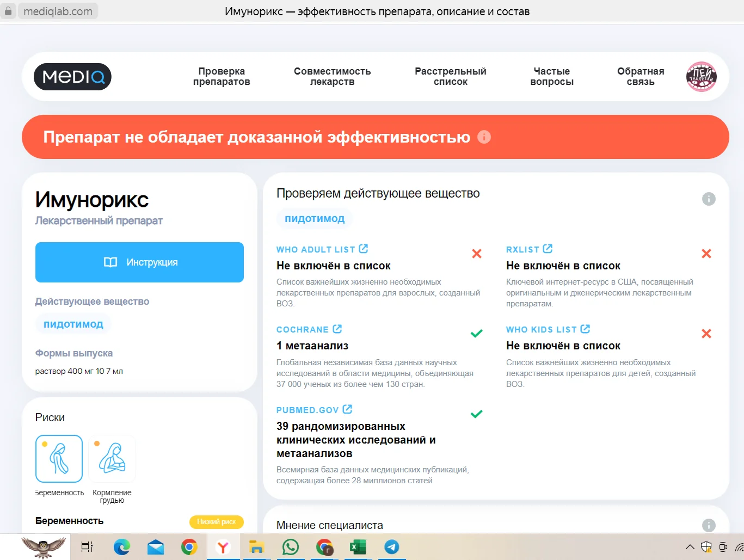This screenshot has height=560, width=744.
Task: Open the Пей таблетки round avatar icon
Action: pyautogui.click(x=701, y=77)
